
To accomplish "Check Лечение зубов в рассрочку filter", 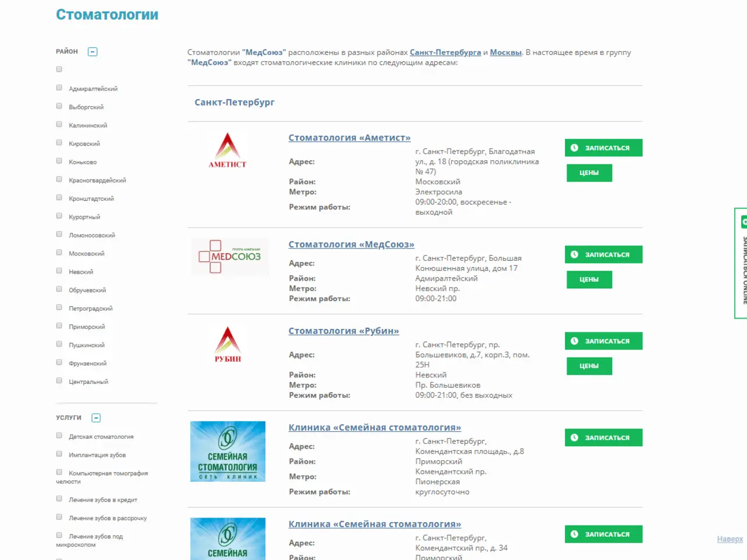I will coord(59,517).
